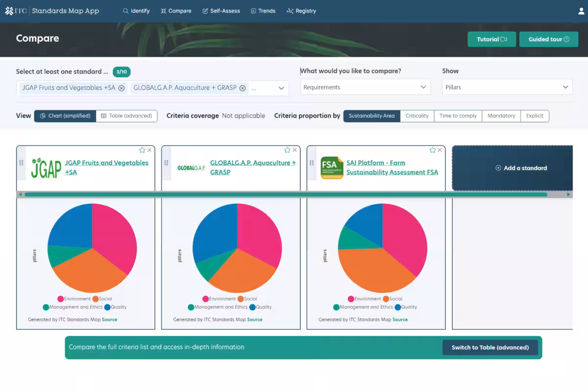Select Criticality criteria proportion option

click(417, 116)
